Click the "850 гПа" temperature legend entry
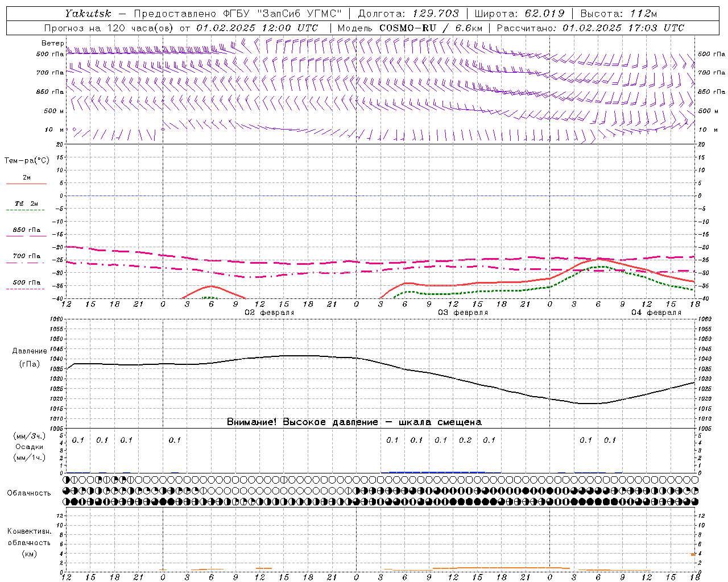728x582 pixels. click(x=27, y=230)
